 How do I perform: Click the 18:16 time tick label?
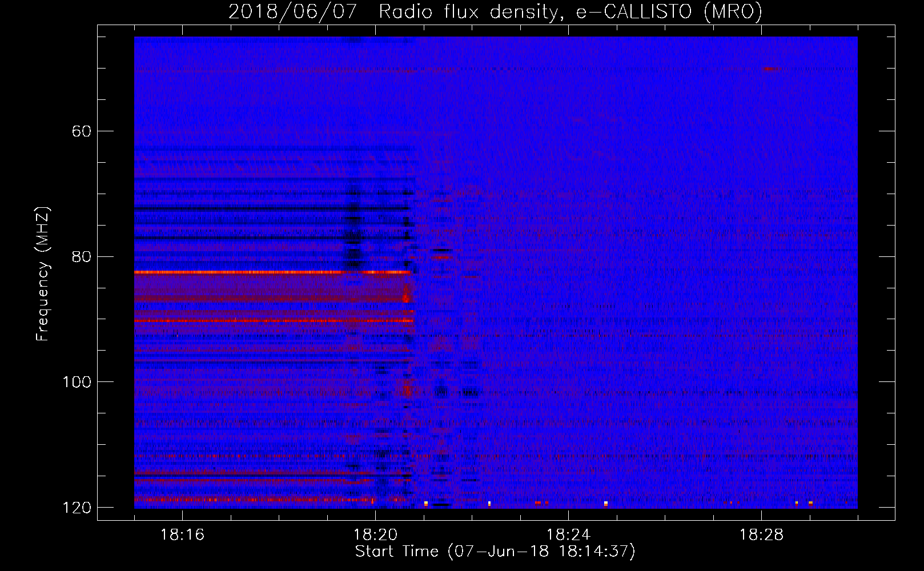point(182,534)
